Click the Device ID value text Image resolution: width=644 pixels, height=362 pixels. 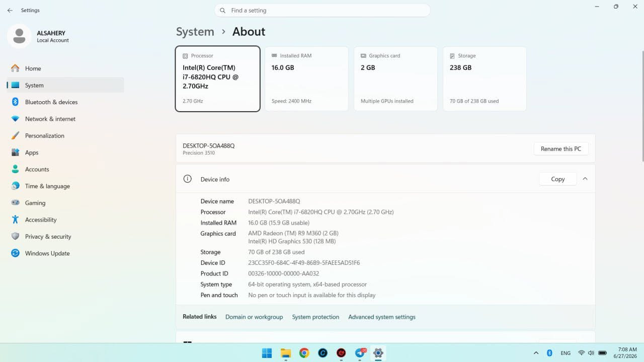(304, 263)
